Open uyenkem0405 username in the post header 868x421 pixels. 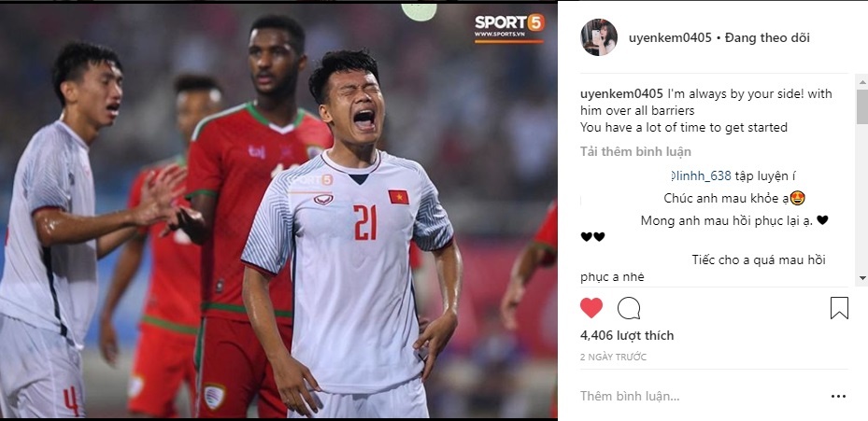click(x=670, y=37)
